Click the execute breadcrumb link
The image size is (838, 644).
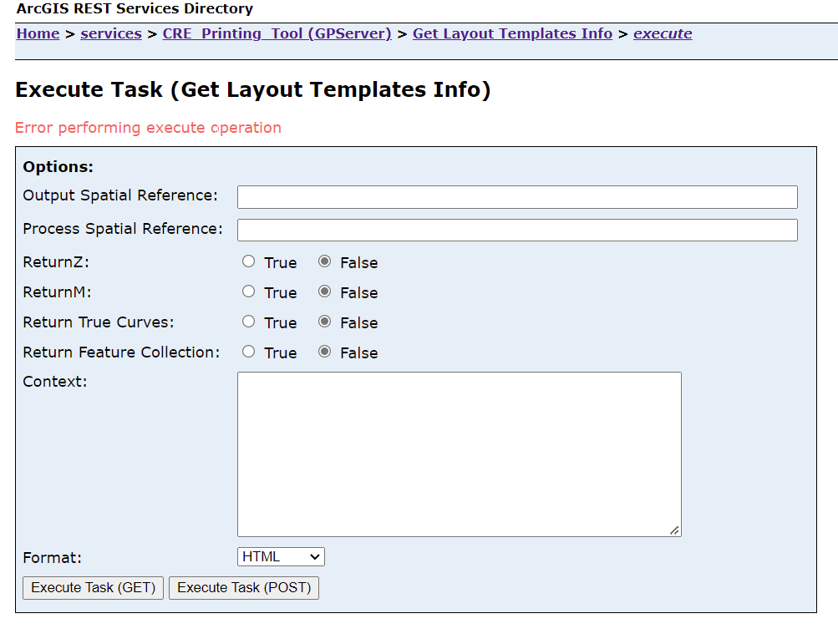[x=663, y=34]
